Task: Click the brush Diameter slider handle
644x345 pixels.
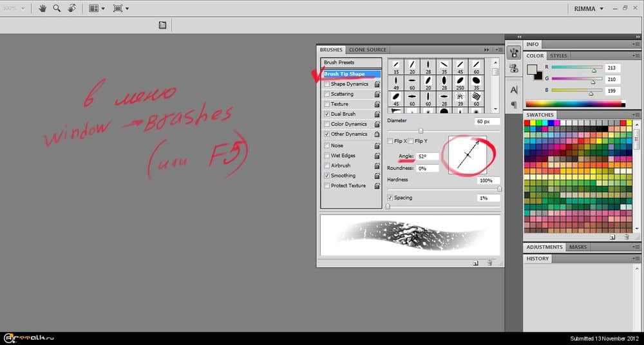Action: point(421,131)
